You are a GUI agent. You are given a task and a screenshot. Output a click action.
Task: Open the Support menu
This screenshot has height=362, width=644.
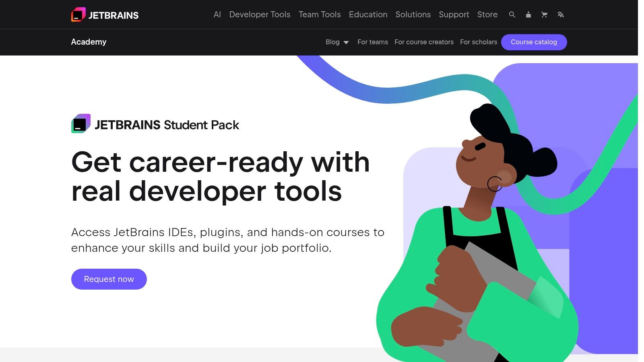pos(454,14)
